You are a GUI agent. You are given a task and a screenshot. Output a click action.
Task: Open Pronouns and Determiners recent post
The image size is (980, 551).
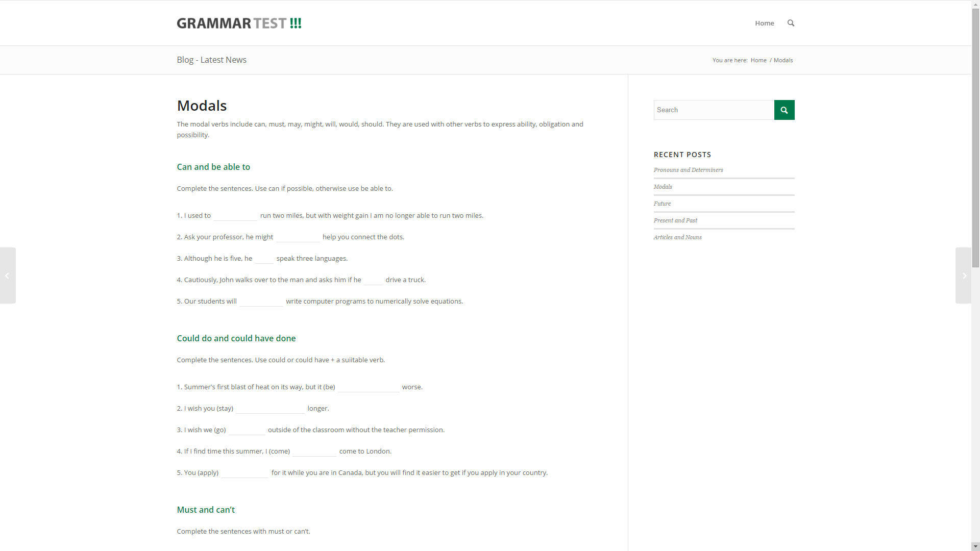[x=688, y=170]
